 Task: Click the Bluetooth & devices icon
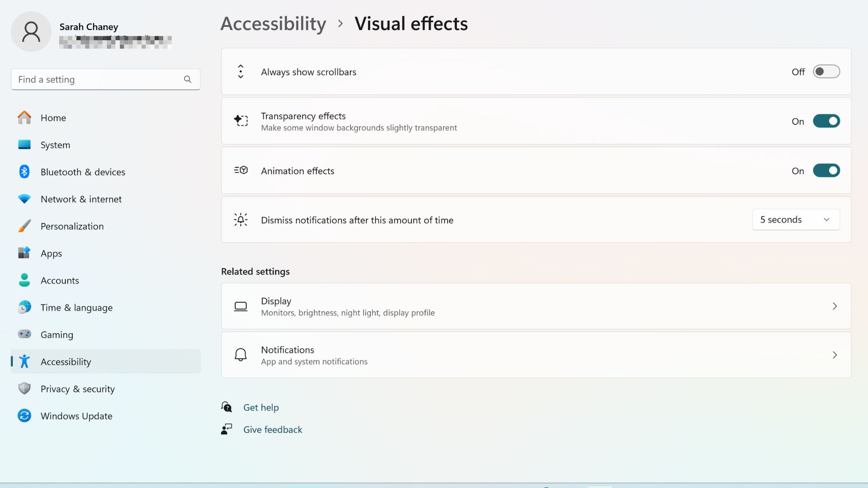(x=24, y=172)
